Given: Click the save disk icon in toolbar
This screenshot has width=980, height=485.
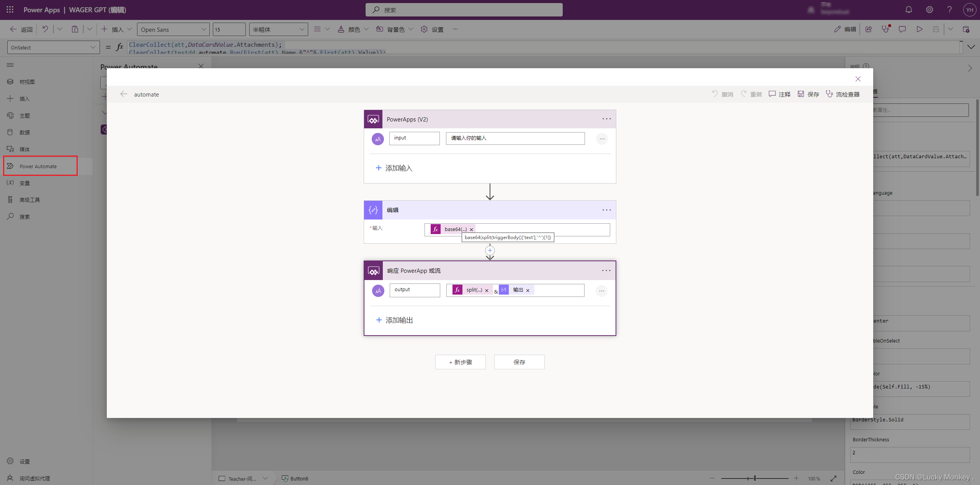Looking at the screenshot, I should click(x=936, y=29).
